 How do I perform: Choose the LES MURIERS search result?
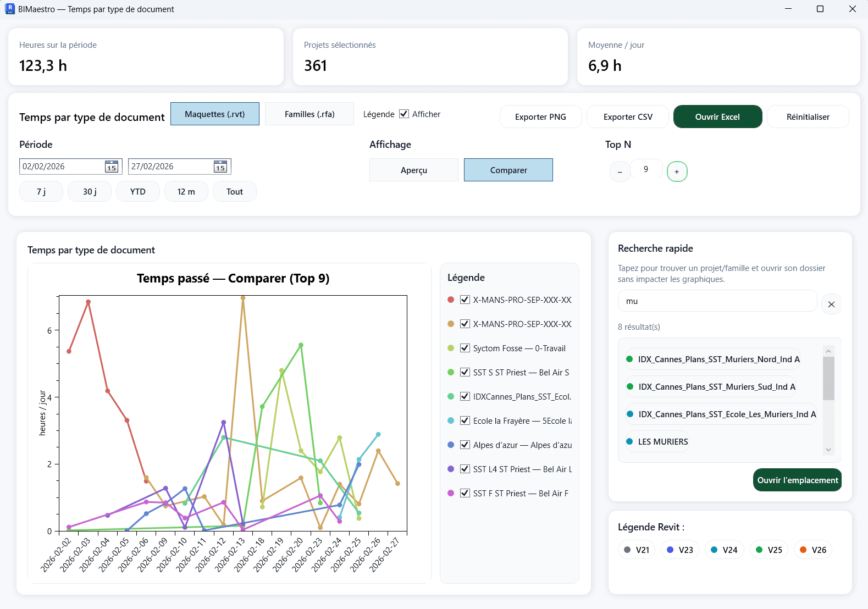click(x=657, y=441)
